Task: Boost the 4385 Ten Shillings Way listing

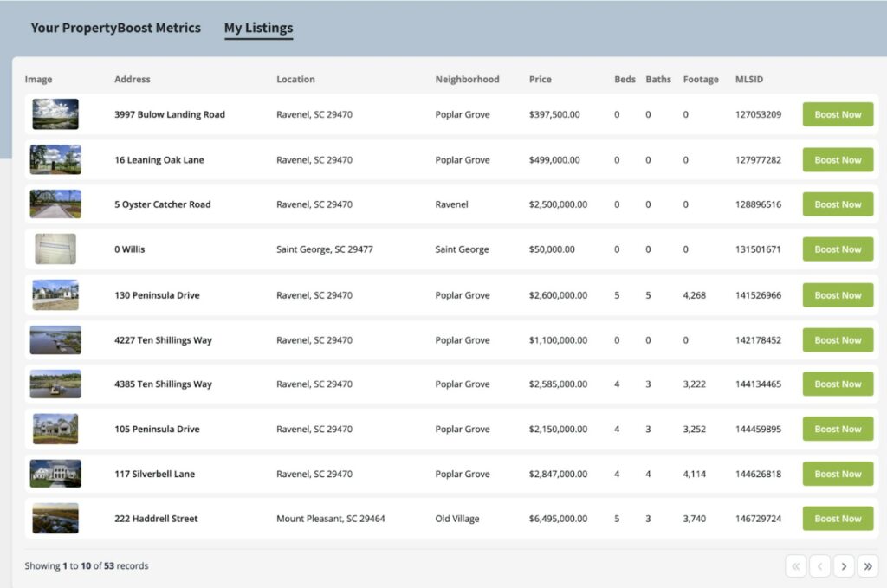Action: [838, 384]
